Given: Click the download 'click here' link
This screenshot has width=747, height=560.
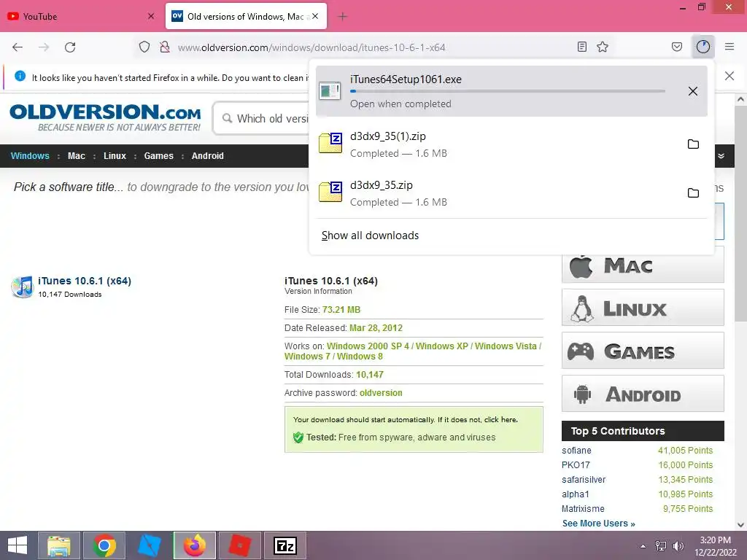Looking at the screenshot, I should pos(500,419).
